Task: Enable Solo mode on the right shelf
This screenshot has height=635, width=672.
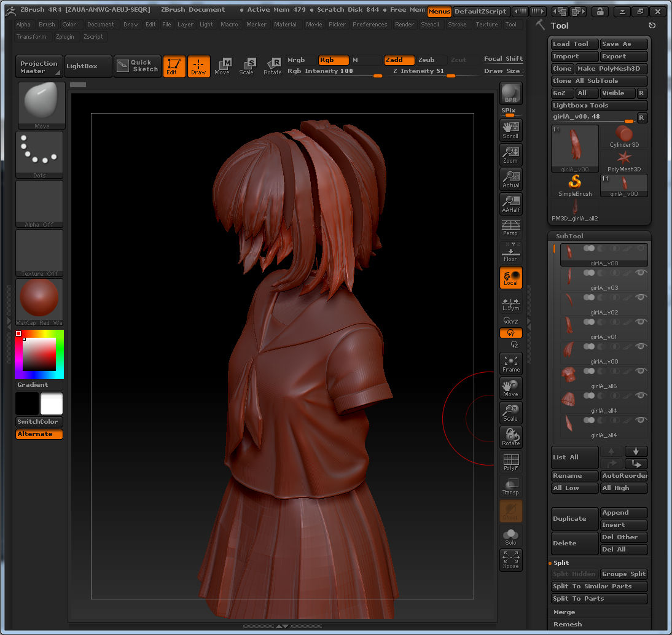Action: (510, 535)
